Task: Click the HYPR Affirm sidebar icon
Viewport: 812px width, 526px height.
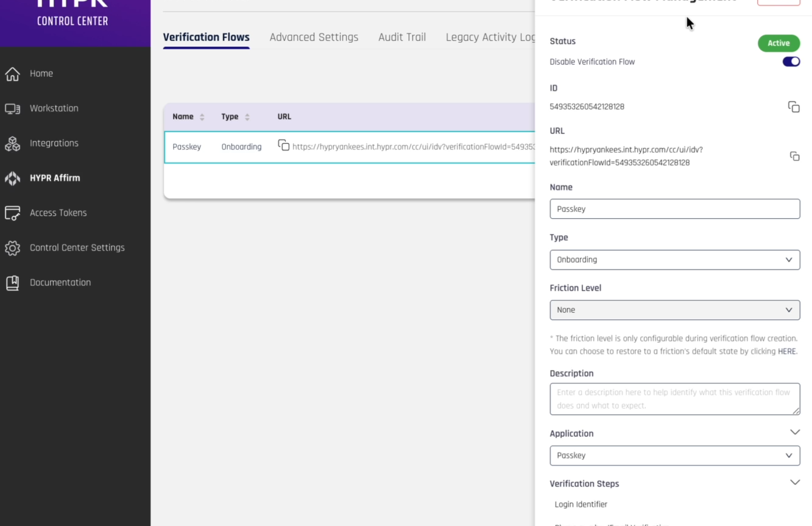Action: (x=12, y=178)
